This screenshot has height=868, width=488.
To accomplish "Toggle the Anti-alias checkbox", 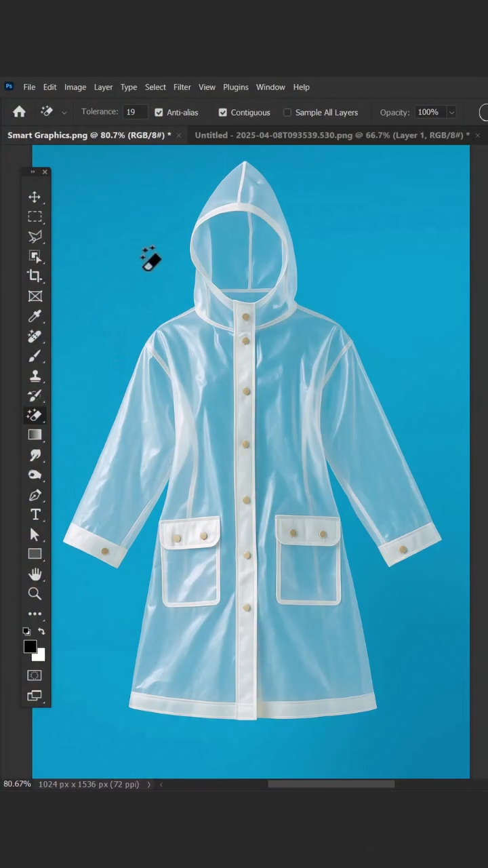I will point(159,113).
